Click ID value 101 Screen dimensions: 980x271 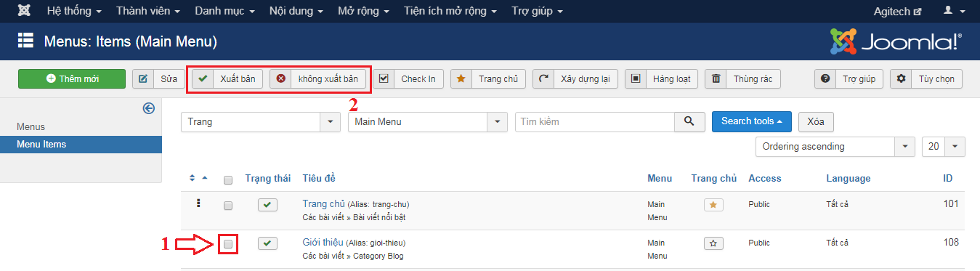click(952, 203)
